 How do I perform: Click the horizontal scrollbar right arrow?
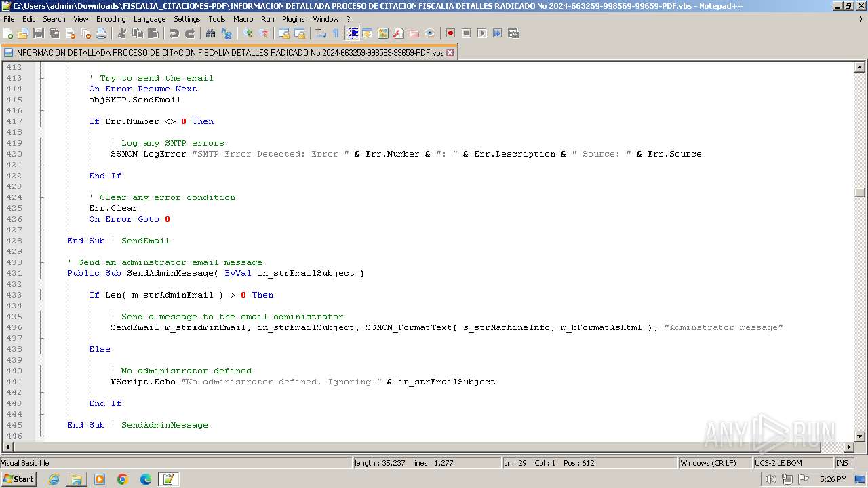coord(848,447)
